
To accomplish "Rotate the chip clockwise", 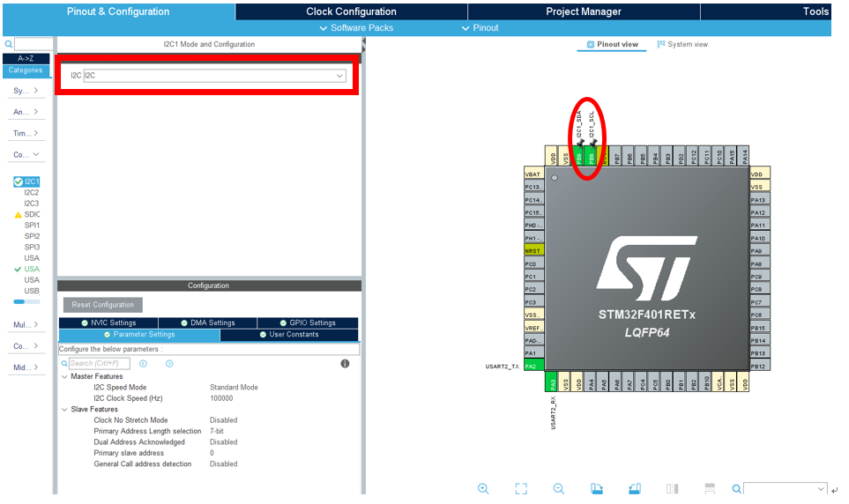I will pyautogui.click(x=597, y=489).
